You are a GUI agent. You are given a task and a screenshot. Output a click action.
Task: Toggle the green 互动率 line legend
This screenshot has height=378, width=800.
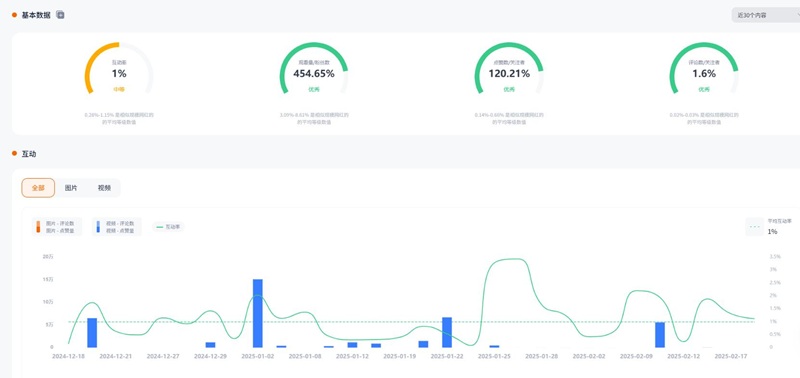[168, 226]
